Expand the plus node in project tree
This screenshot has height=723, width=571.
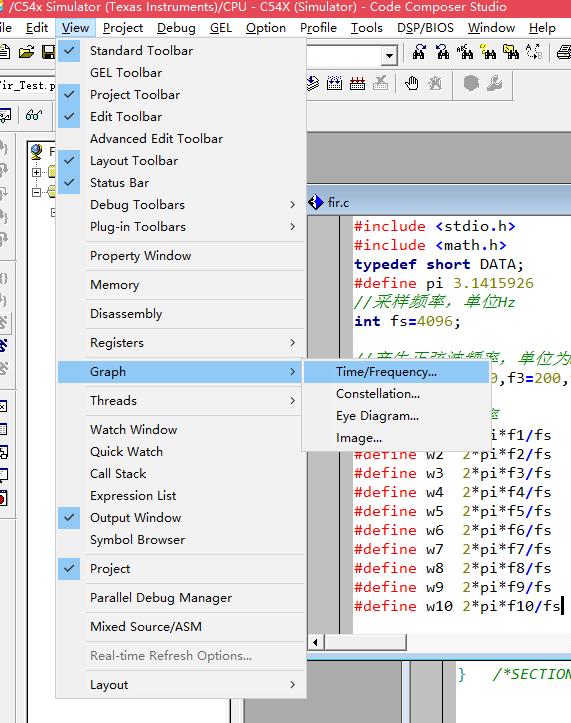(36, 172)
